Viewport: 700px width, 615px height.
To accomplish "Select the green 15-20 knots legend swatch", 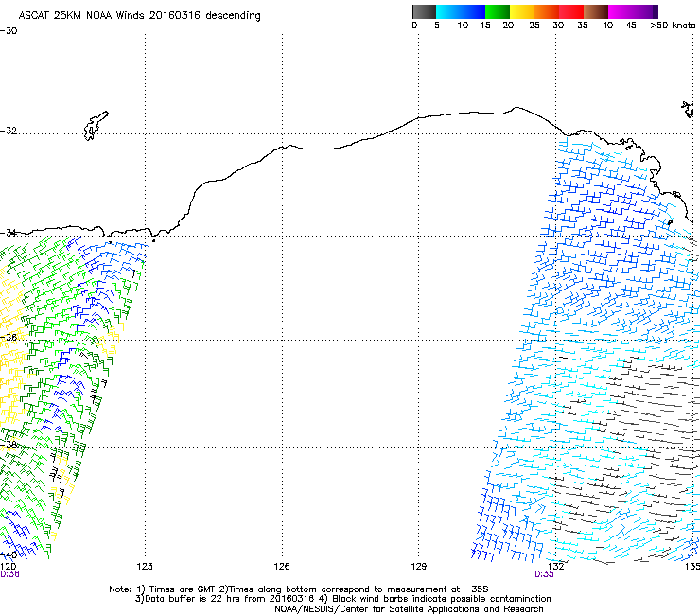I will (x=498, y=11).
